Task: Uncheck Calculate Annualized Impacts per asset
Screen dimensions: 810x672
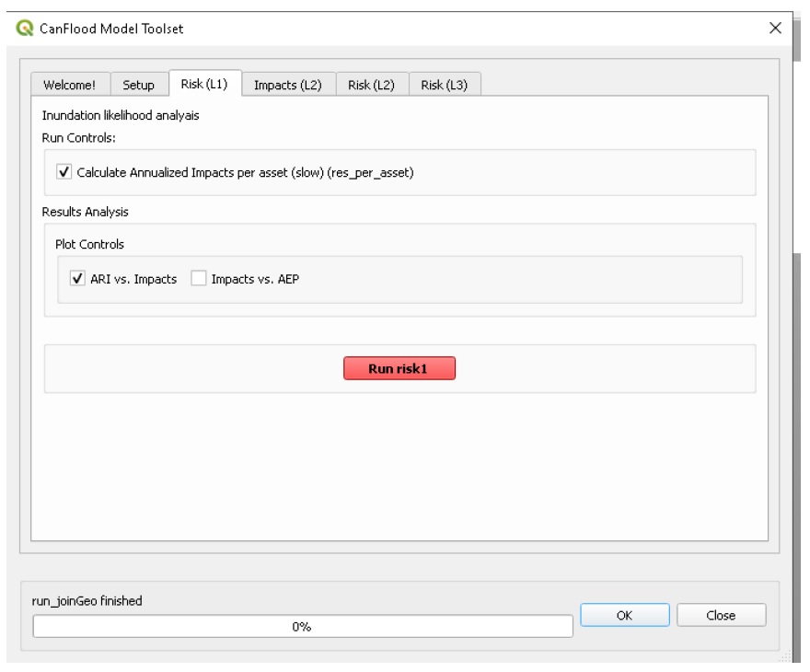Action: (x=64, y=172)
